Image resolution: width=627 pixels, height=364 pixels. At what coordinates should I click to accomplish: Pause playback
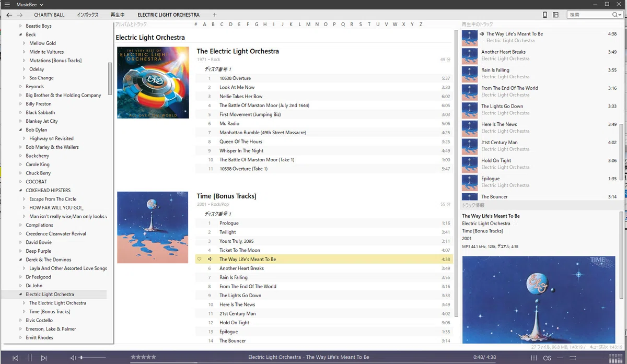(x=30, y=358)
